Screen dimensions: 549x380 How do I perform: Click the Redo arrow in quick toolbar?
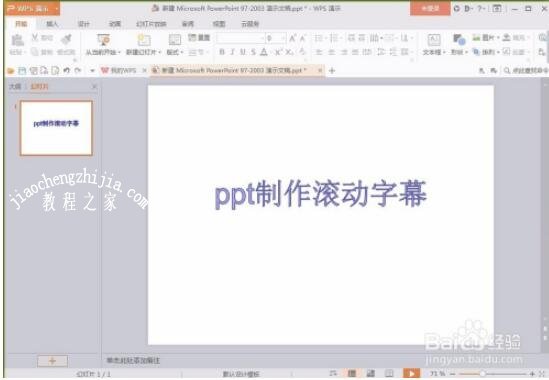78,70
